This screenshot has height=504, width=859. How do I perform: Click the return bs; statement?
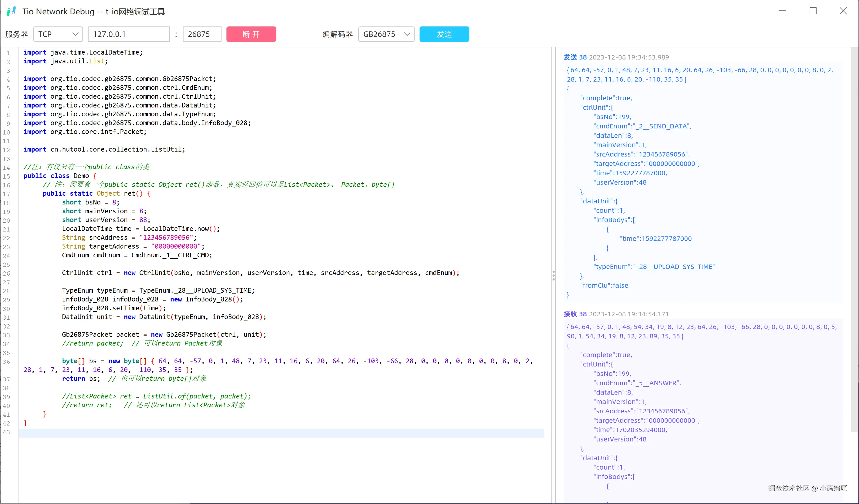[x=81, y=379]
